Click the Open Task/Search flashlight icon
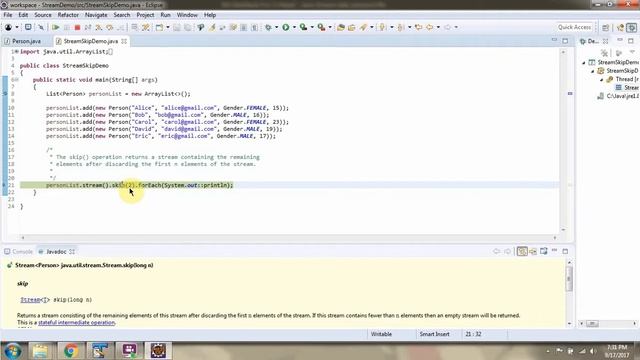 [x=363, y=27]
